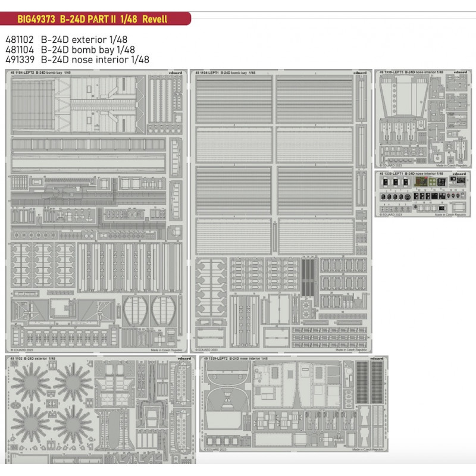Screen dimensions: 476x476
Task: Click the eduard logo on the 1339-LEPT2 nose interior fret
Action: coord(377,359)
